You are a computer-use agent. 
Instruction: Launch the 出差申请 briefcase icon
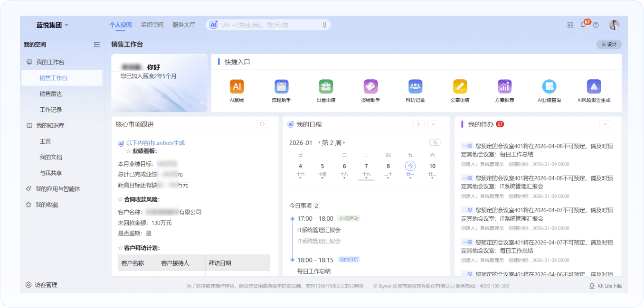pos(326,87)
